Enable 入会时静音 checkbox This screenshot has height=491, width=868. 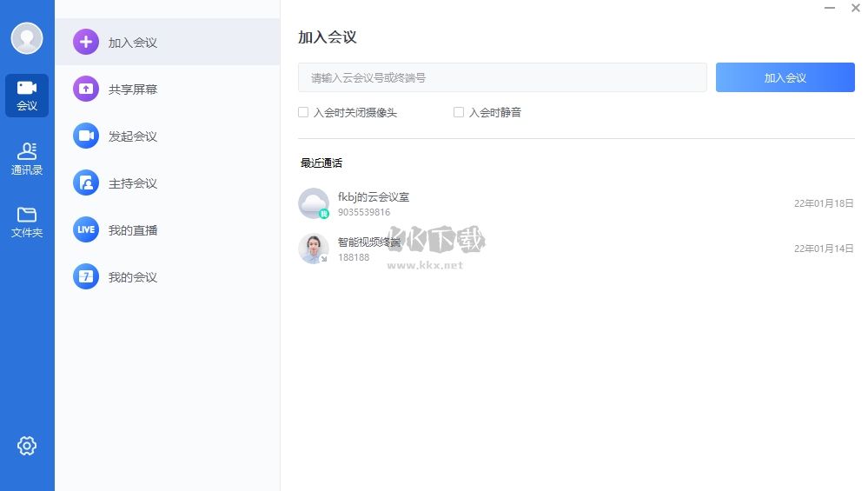(x=459, y=112)
